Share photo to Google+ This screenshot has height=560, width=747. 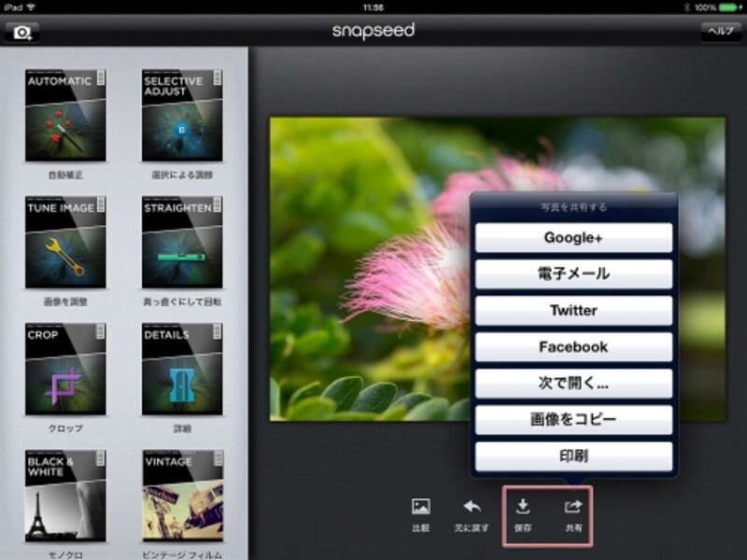[573, 237]
